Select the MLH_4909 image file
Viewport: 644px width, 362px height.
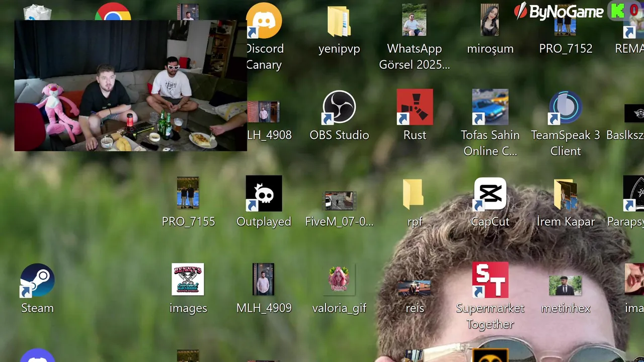(264, 279)
